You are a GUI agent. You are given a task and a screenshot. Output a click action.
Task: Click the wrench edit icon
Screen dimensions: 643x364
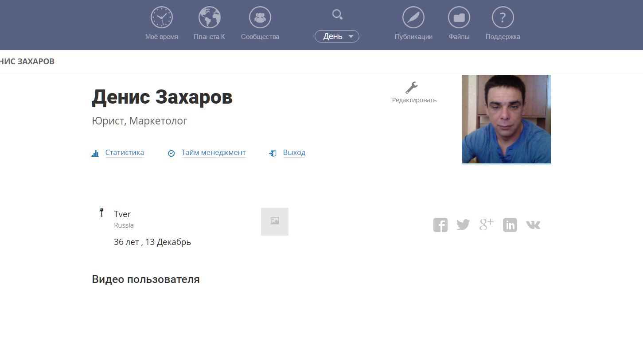[x=412, y=87]
